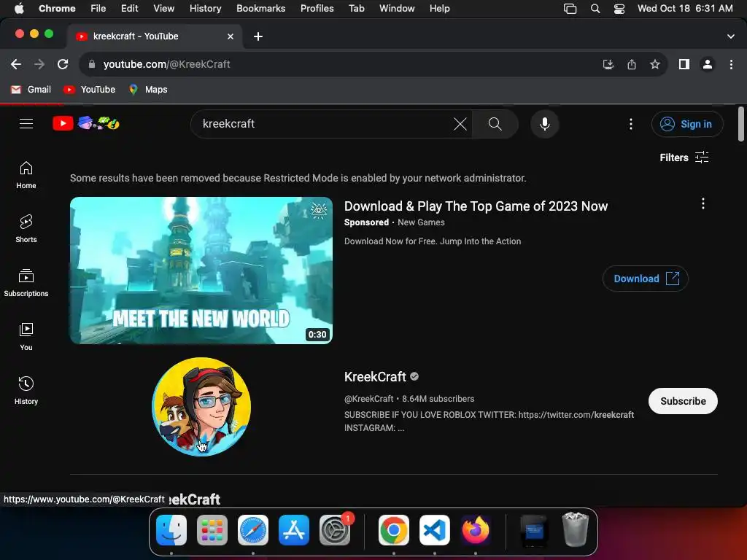747x560 pixels.
Task: Open the Apple menu
Action: pyautogui.click(x=19, y=9)
